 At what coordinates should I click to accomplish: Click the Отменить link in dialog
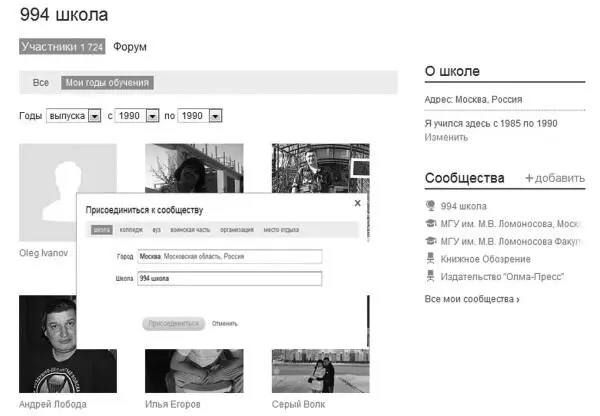[225, 324]
